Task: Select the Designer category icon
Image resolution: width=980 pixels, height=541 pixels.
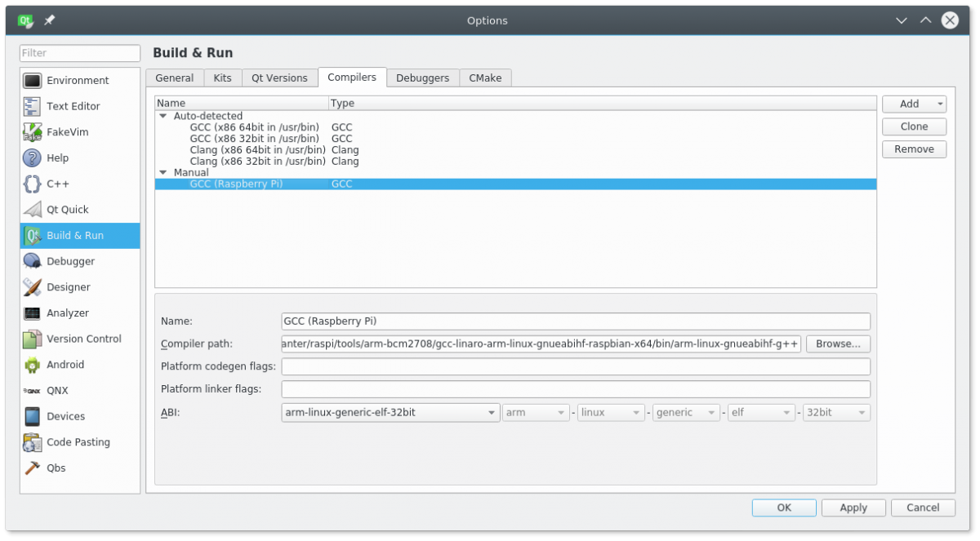Action: click(x=33, y=287)
